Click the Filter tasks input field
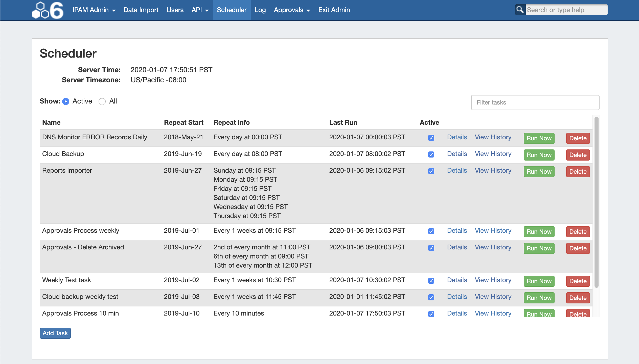 coord(535,102)
